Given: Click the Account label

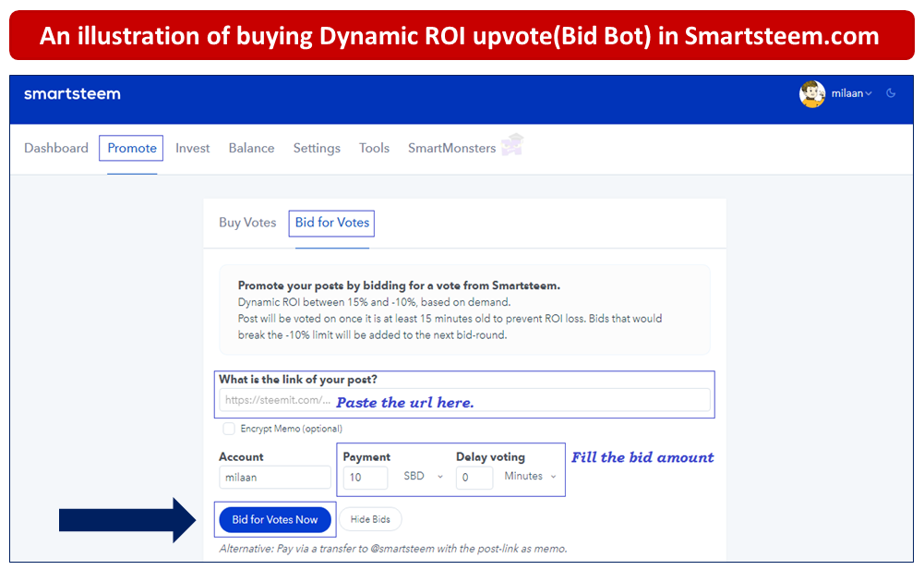Looking at the screenshot, I should click(x=241, y=456).
